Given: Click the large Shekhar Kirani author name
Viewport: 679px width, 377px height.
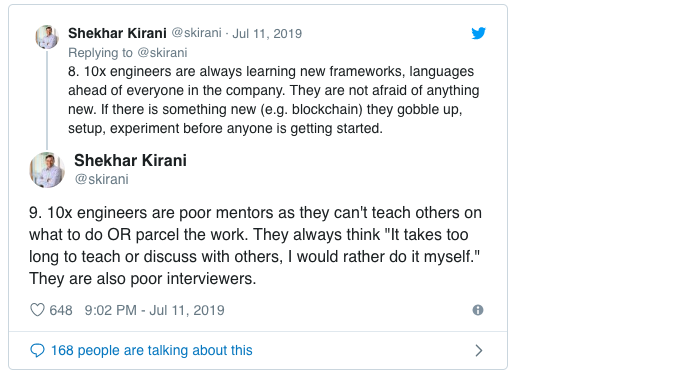Looking at the screenshot, I should pos(130,160).
